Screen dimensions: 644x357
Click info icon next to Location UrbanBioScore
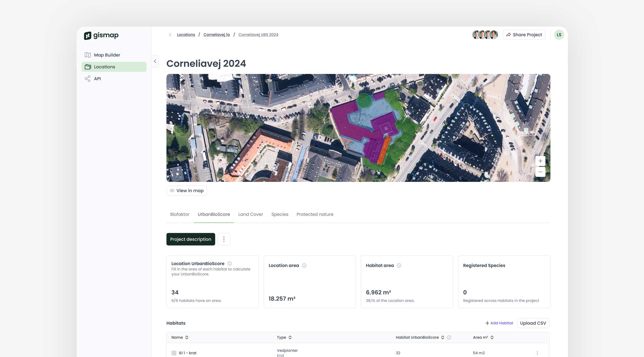pos(229,263)
